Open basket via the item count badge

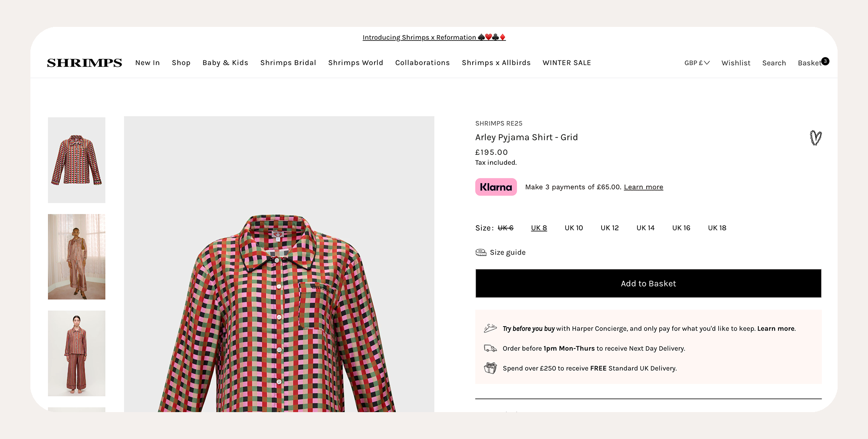(x=825, y=61)
